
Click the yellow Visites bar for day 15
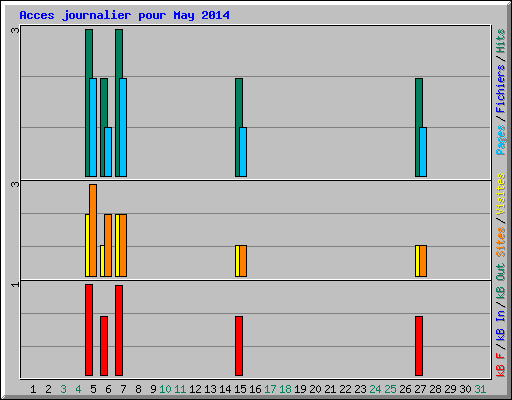(x=237, y=261)
